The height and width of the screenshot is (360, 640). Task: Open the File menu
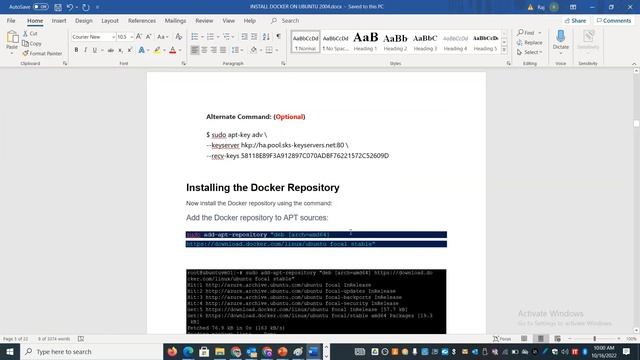pyautogui.click(x=11, y=20)
